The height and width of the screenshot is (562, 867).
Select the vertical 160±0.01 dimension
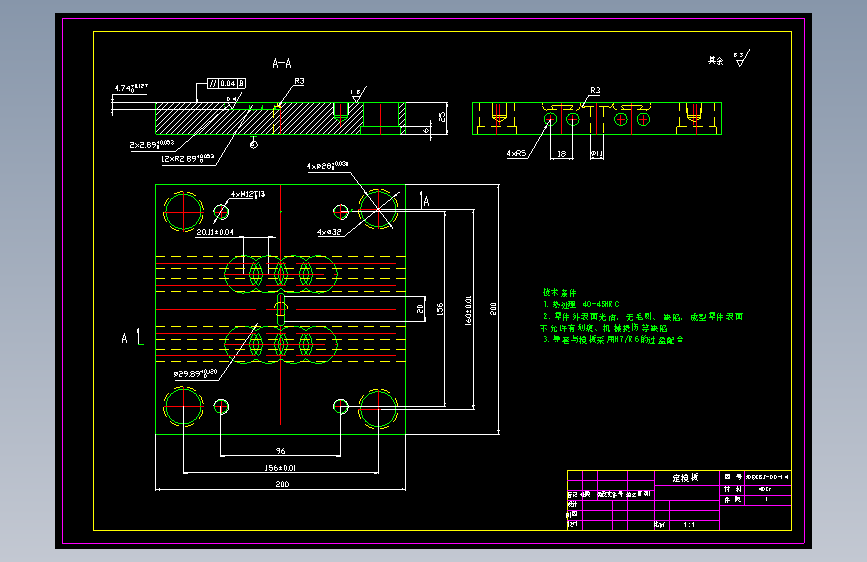pos(468,311)
